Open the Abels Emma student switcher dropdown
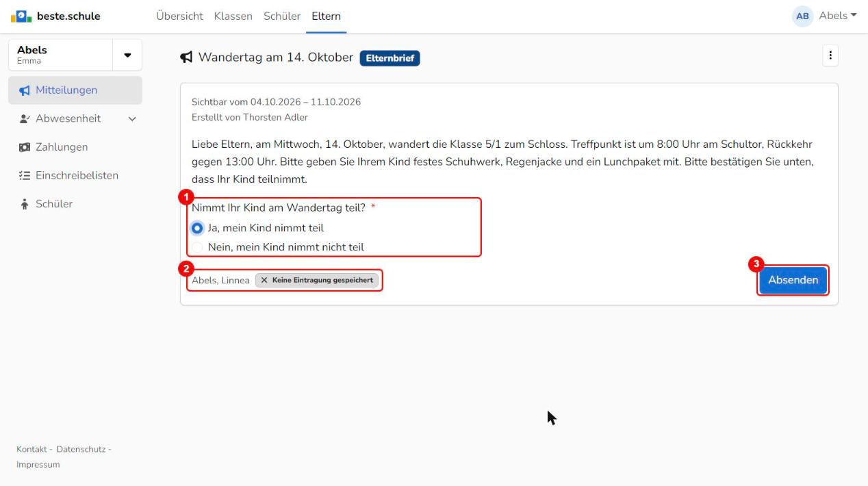This screenshot has width=868, height=486. [127, 55]
